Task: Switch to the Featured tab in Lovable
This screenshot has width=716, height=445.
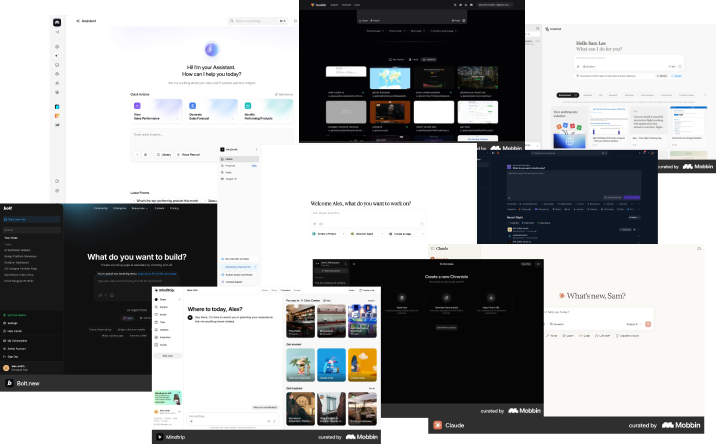Action: [x=429, y=59]
